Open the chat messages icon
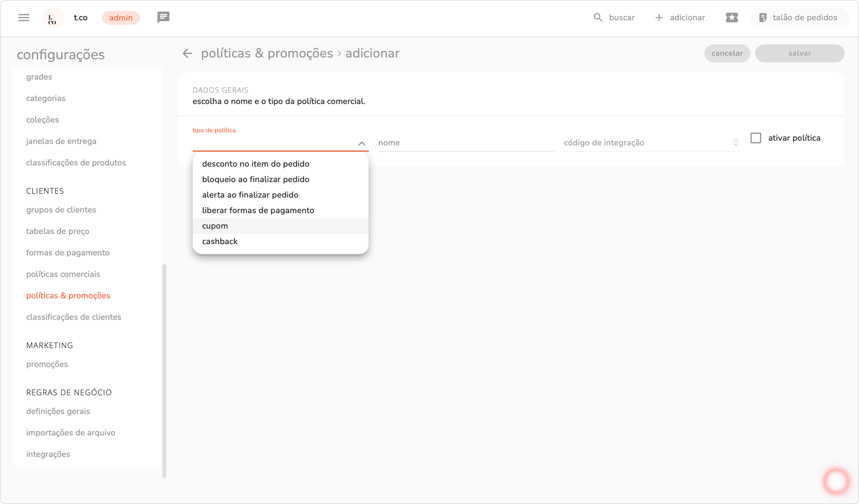Viewport: 859px width, 504px height. pyautogui.click(x=163, y=17)
